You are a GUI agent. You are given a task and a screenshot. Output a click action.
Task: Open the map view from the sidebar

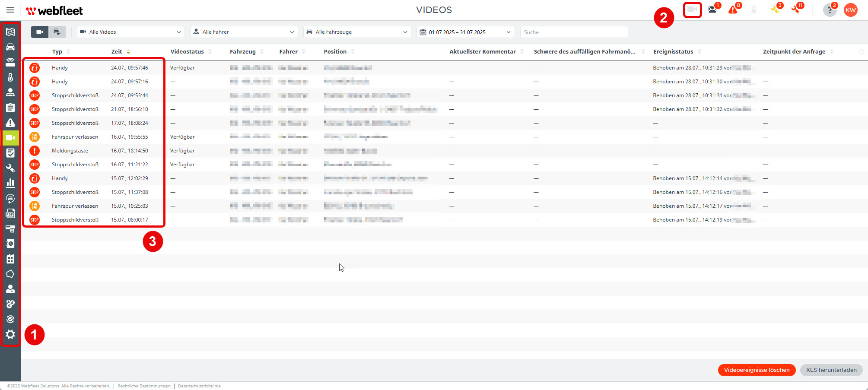point(10,32)
